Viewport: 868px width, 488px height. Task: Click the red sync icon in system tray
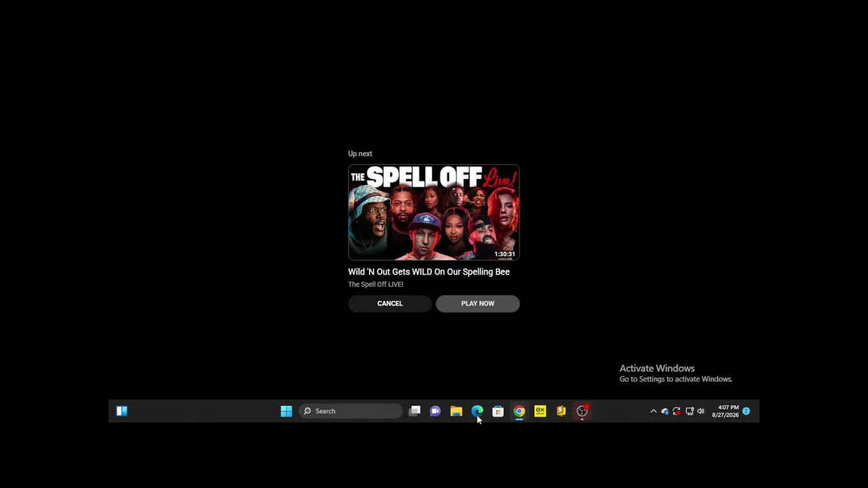click(677, 411)
